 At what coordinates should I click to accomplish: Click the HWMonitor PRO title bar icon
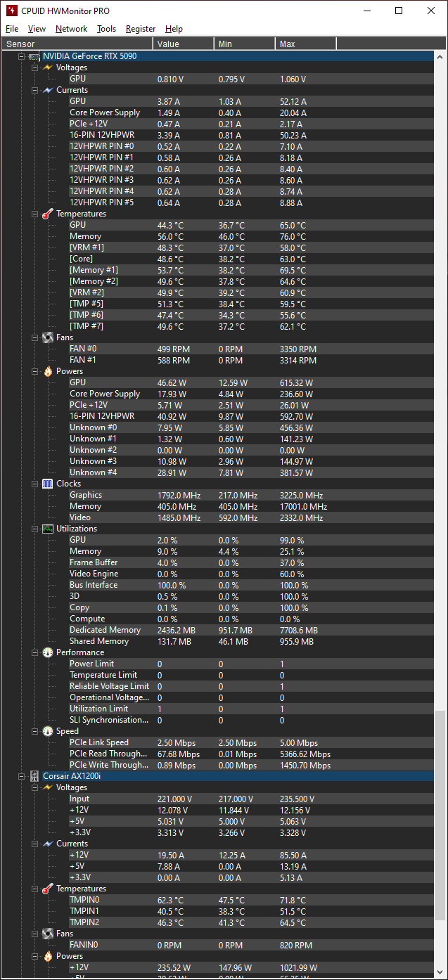pyautogui.click(x=11, y=11)
